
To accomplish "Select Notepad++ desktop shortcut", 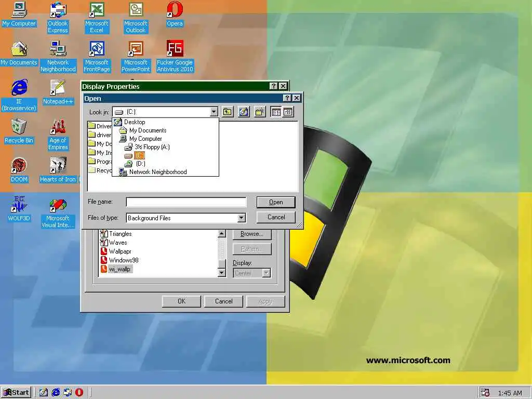I will [x=58, y=92].
